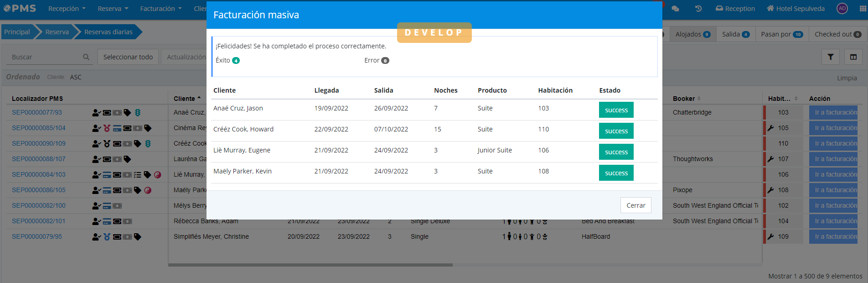
Task: Click the Seleccionar todo button
Action: [128, 57]
